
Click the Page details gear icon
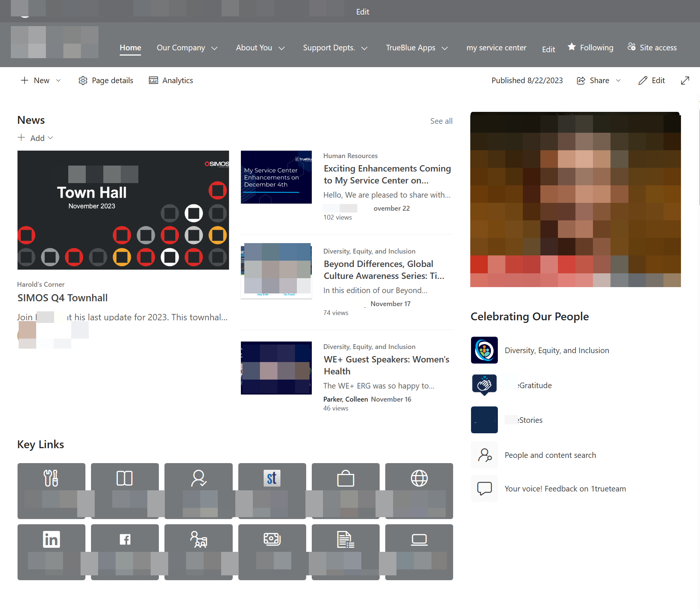pos(83,80)
